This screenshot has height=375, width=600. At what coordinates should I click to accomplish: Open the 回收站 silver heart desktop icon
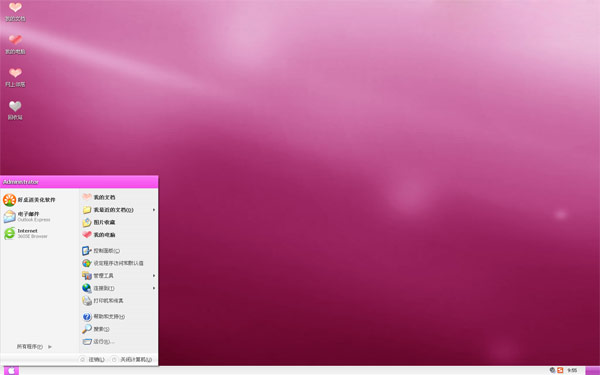click(x=15, y=110)
